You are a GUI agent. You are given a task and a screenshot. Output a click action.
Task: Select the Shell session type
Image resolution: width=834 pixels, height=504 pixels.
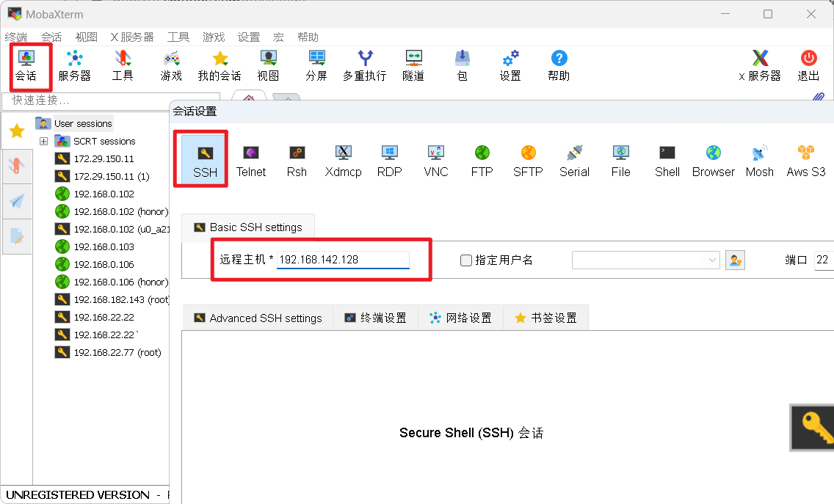click(x=667, y=161)
